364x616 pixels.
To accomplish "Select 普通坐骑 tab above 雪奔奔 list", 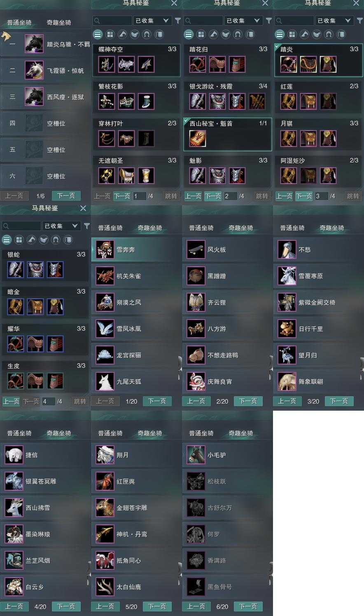I will pyautogui.click(x=110, y=228).
